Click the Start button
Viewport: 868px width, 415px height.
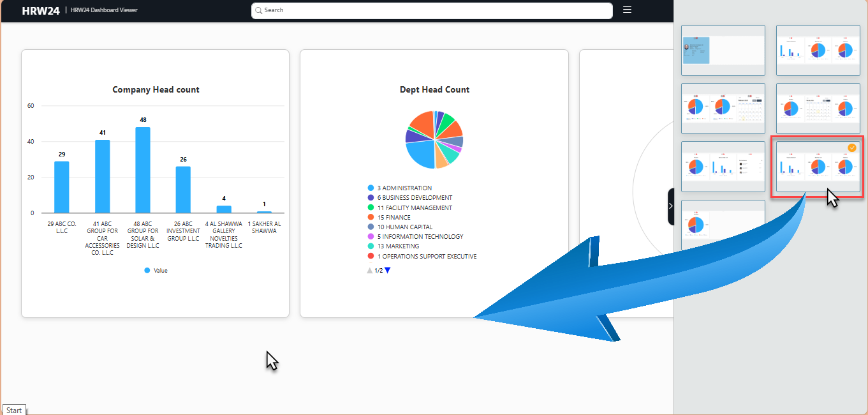tap(14, 411)
